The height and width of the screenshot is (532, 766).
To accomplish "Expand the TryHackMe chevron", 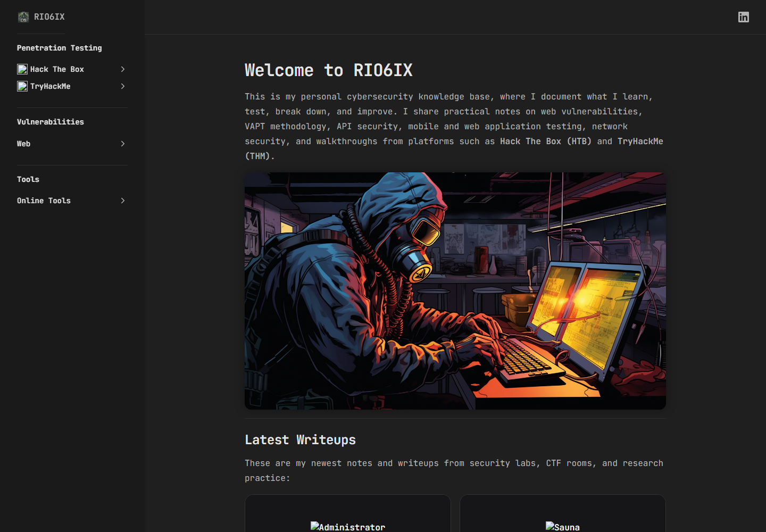I will [x=123, y=86].
